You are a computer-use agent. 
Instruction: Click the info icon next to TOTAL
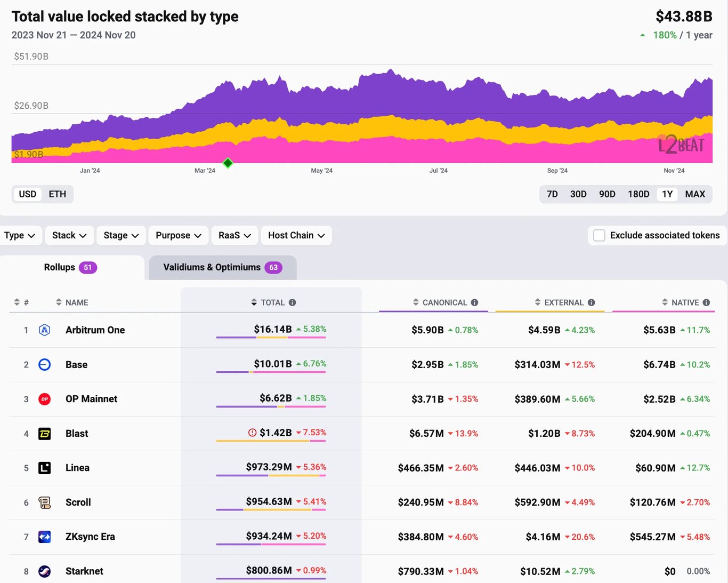pyautogui.click(x=293, y=302)
